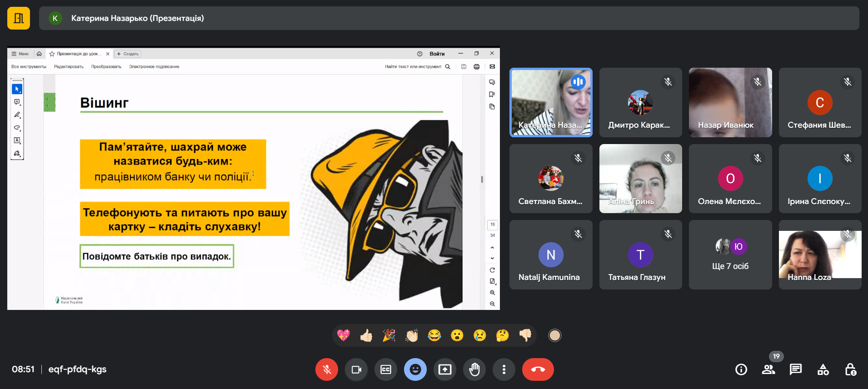Send the thumbs up reaction
The height and width of the screenshot is (389, 868).
pos(366,335)
